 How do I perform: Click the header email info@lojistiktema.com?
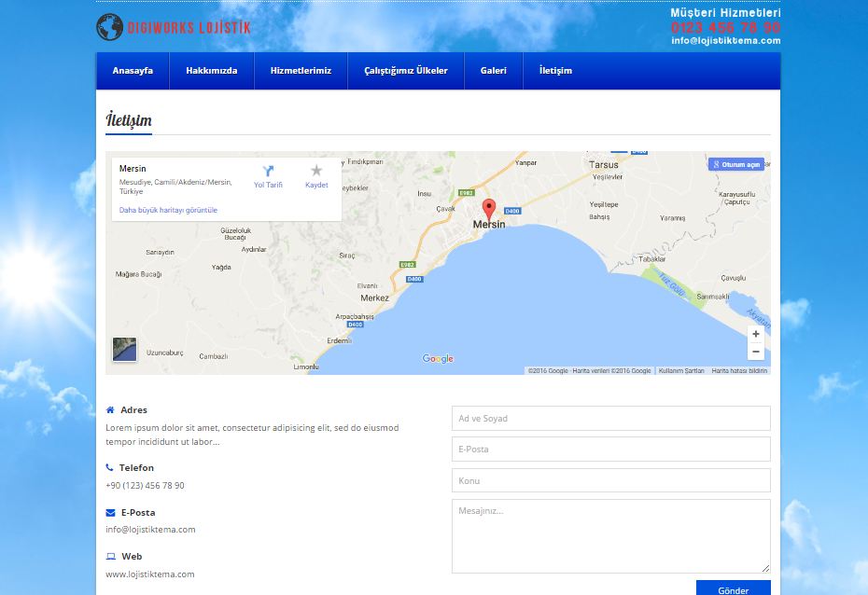click(x=726, y=40)
